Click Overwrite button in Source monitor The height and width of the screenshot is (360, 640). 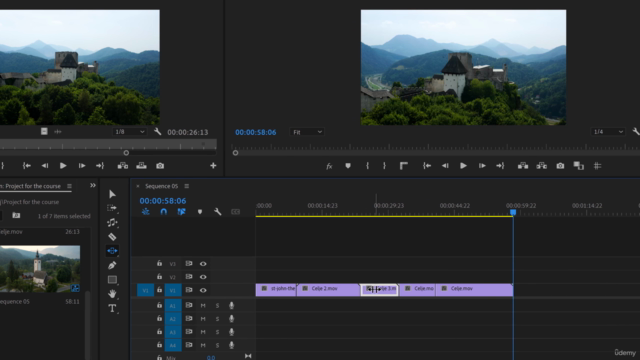click(141, 166)
